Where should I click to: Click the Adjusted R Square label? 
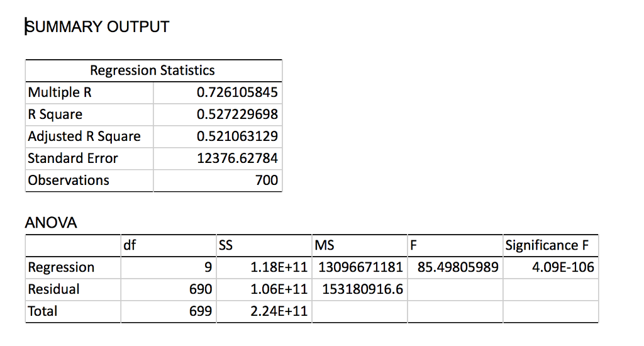pos(84,136)
